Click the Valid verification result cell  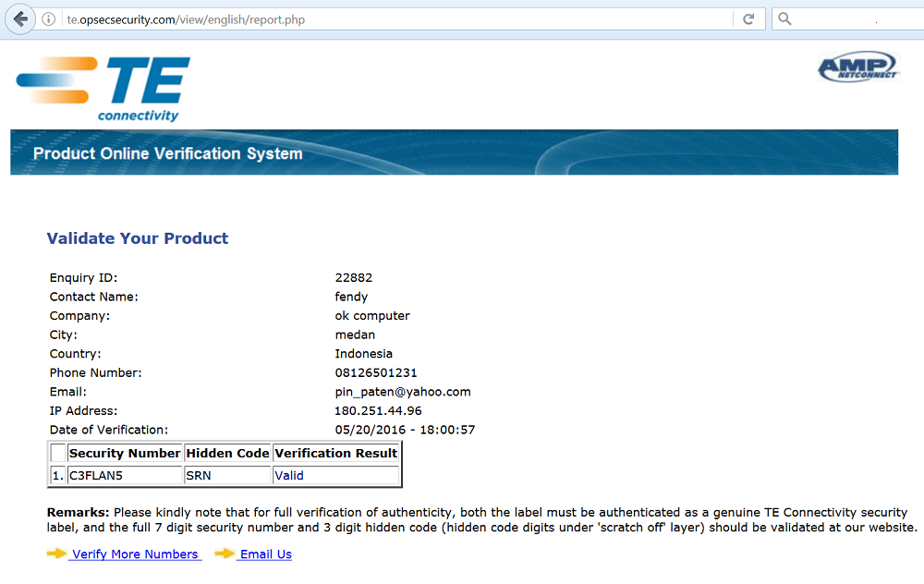[x=289, y=476]
